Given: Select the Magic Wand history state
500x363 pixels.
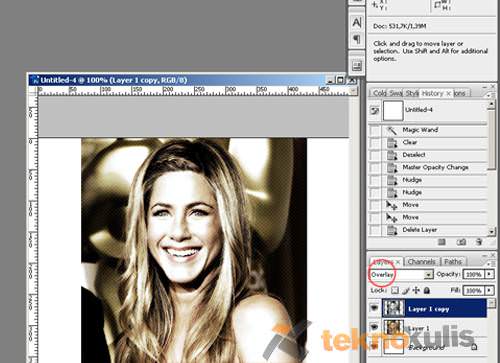Looking at the screenshot, I should click(435, 130).
